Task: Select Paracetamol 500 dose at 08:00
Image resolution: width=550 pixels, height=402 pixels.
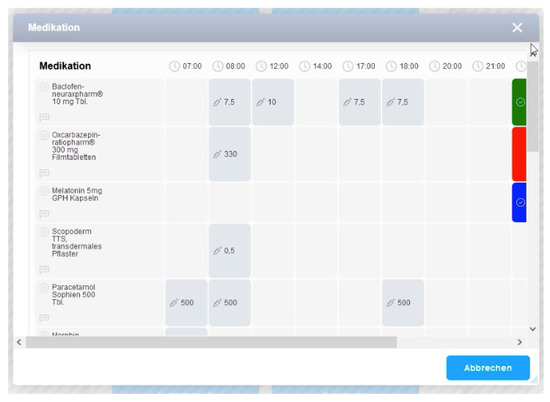Action: pos(230,303)
